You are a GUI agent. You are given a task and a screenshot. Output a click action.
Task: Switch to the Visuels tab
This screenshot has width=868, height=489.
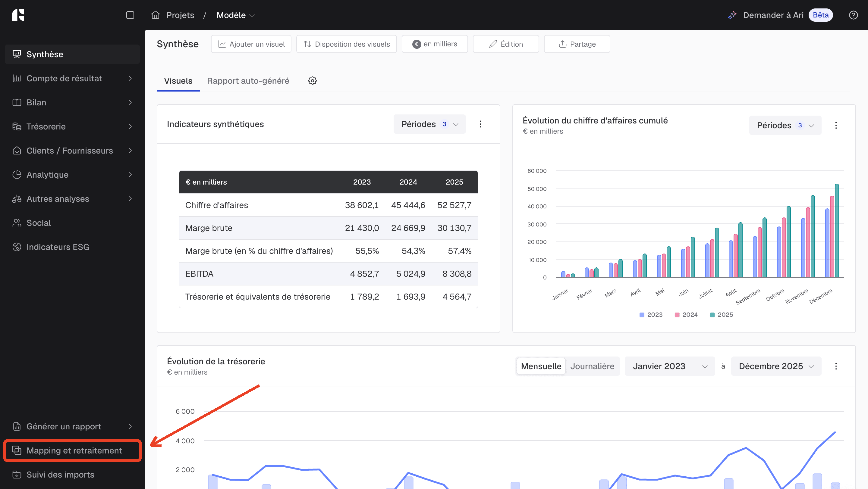click(178, 81)
